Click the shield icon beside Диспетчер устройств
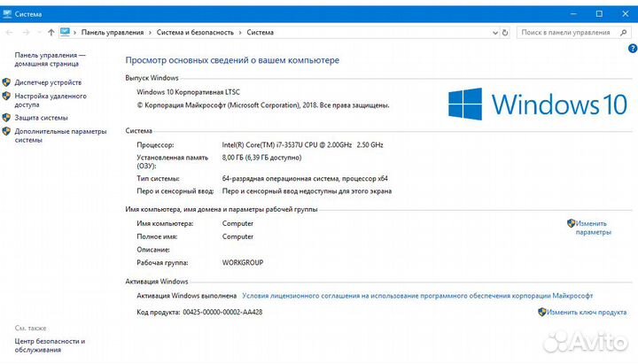The width and height of the screenshot is (638, 364). [x=6, y=82]
